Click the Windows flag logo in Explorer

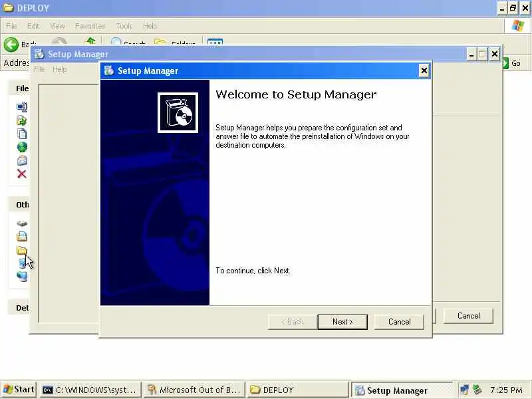518,25
